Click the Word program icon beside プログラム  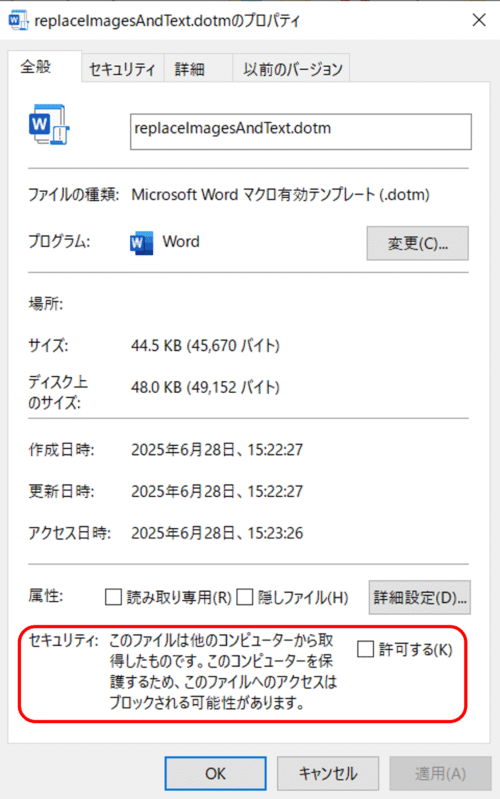(141, 243)
